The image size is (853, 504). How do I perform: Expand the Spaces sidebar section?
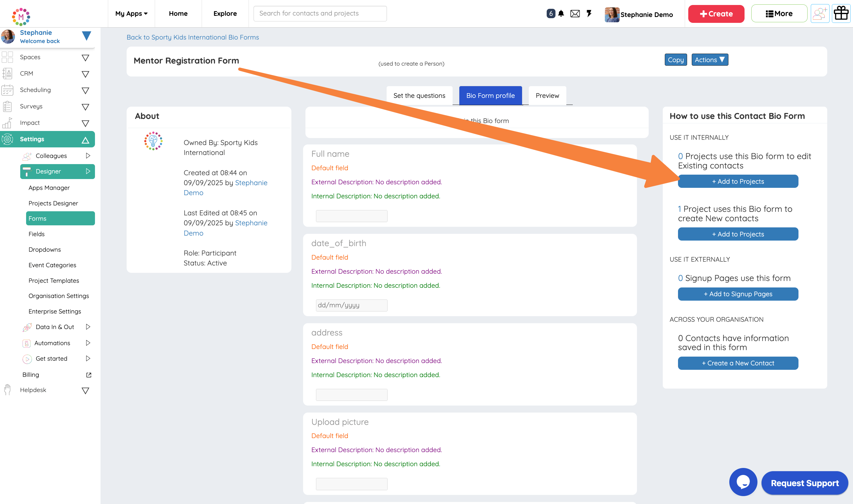85,58
